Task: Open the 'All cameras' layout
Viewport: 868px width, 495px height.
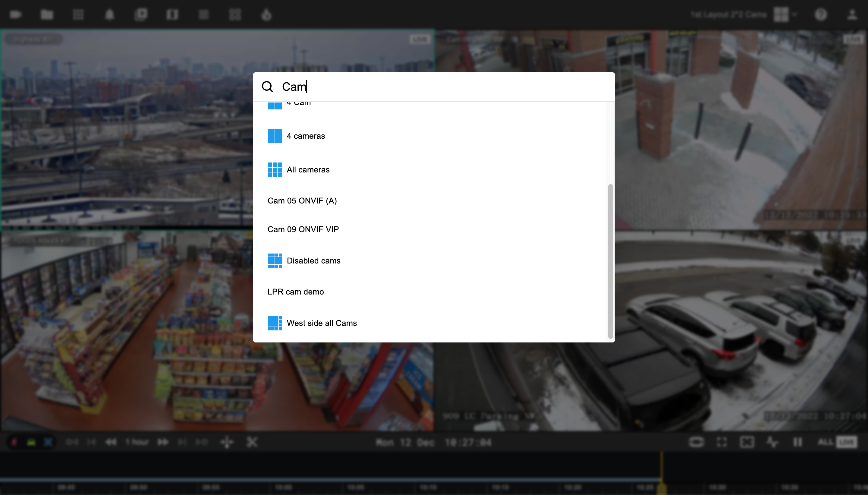Action: (308, 170)
